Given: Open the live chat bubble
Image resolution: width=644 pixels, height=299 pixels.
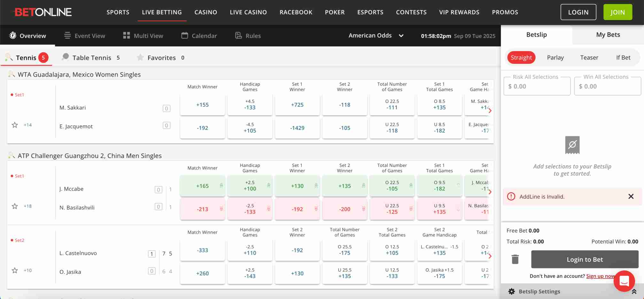Looking at the screenshot, I should coord(625,281).
